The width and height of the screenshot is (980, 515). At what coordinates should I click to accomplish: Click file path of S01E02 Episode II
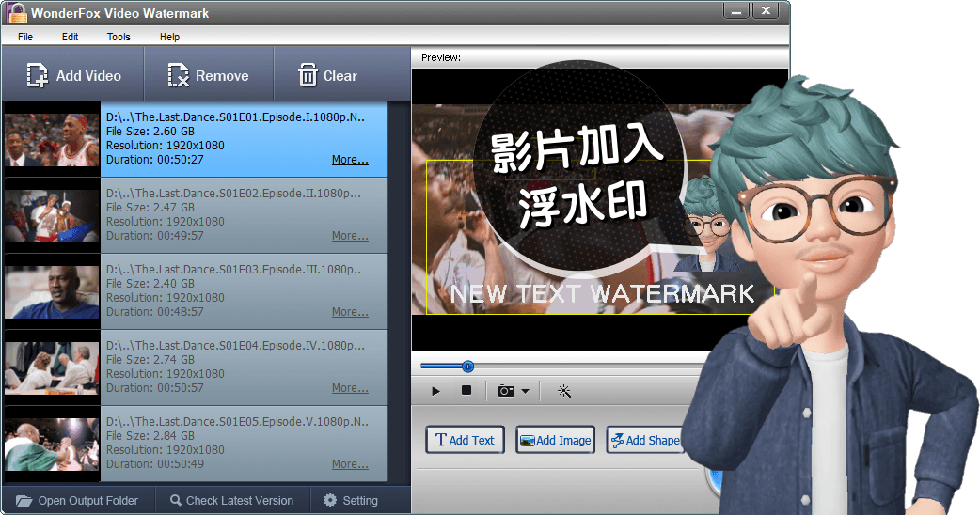coord(234,194)
